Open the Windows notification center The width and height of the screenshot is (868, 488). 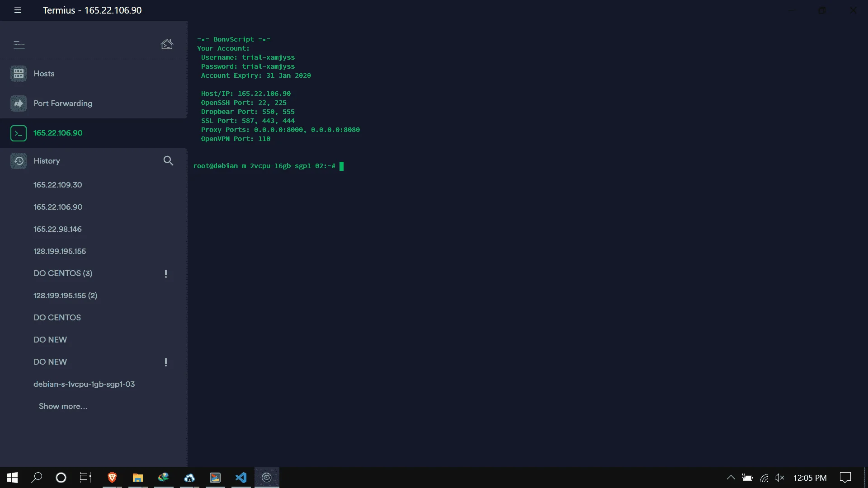[x=845, y=478]
